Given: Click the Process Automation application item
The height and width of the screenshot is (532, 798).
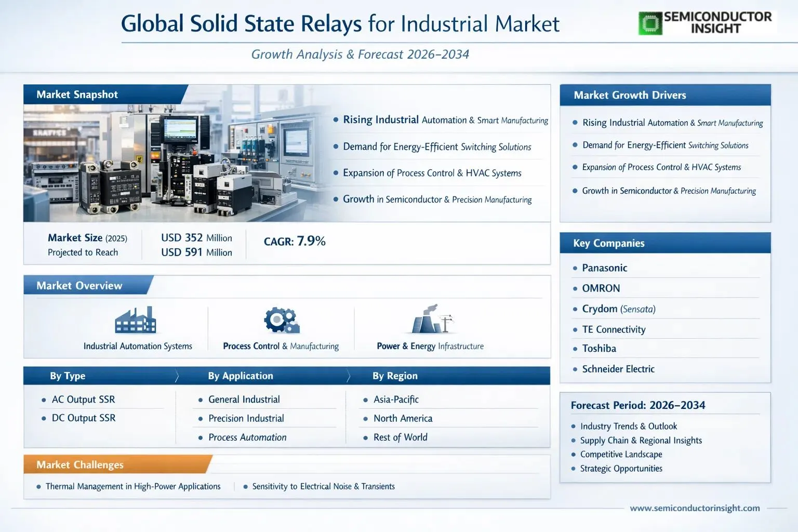Looking at the screenshot, I should [247, 437].
